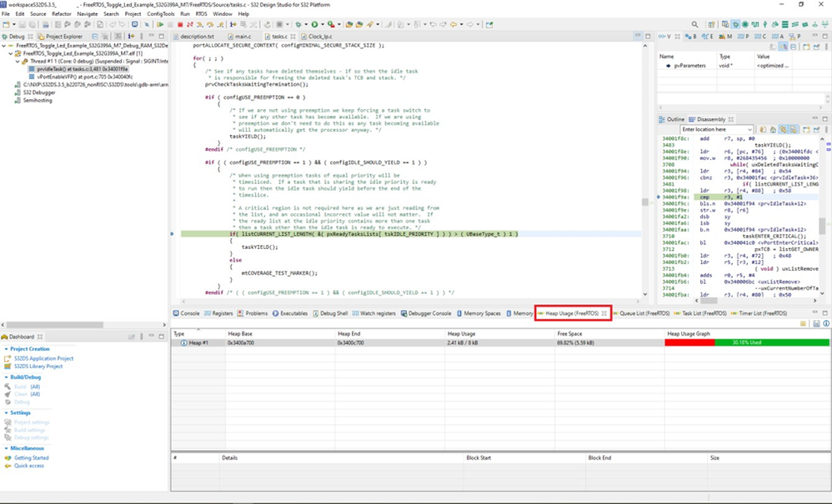The height and width of the screenshot is (504, 832).
Task: Click Refresh in Disassembly view
Action: tap(763, 129)
